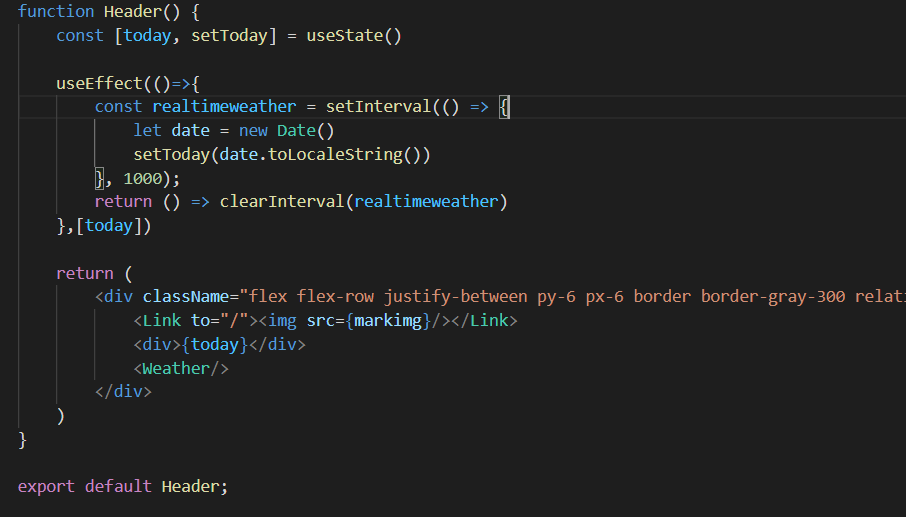This screenshot has height=517, width=906.
Task: Click the 'useState' call
Action: coord(345,36)
